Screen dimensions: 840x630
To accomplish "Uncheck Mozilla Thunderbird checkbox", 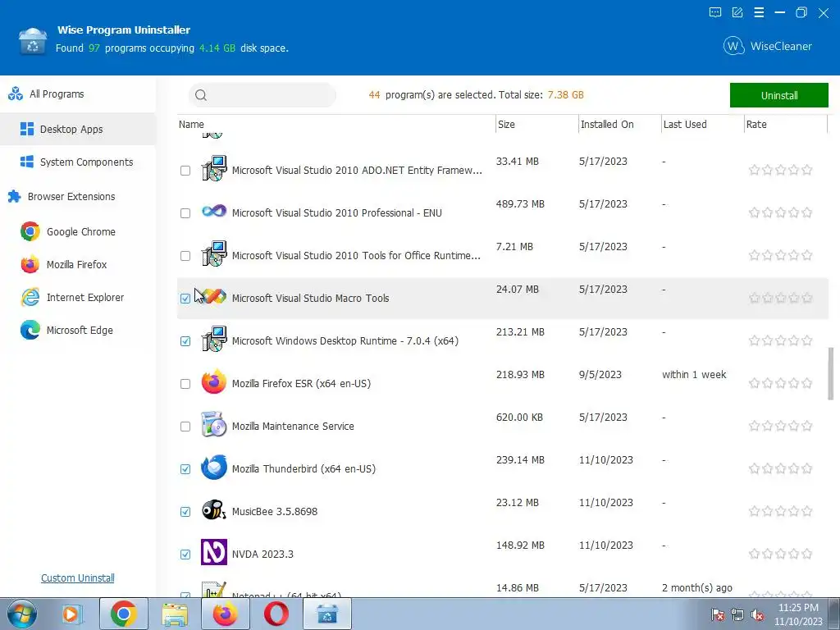I will pyautogui.click(x=185, y=469).
